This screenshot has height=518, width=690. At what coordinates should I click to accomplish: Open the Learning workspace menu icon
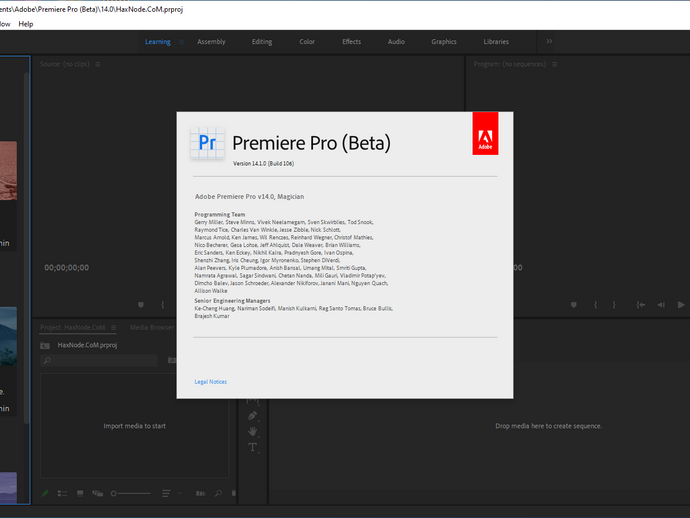181,42
